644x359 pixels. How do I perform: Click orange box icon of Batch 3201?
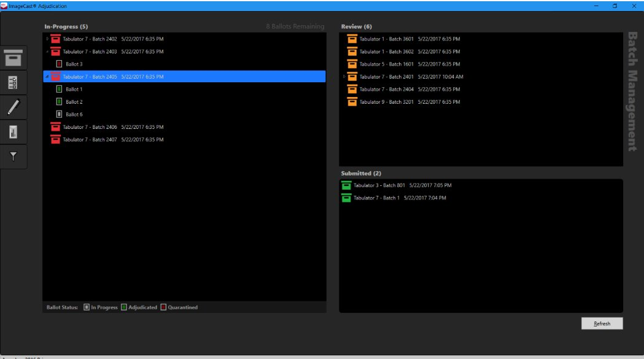[352, 102]
